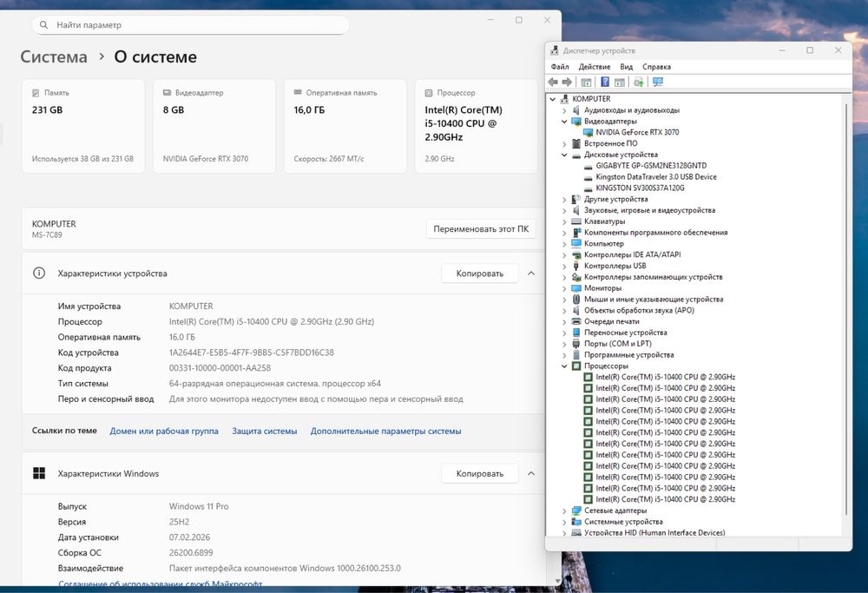Click the CPU icon on the Процессор card
This screenshot has width=868, height=593.
(x=429, y=93)
